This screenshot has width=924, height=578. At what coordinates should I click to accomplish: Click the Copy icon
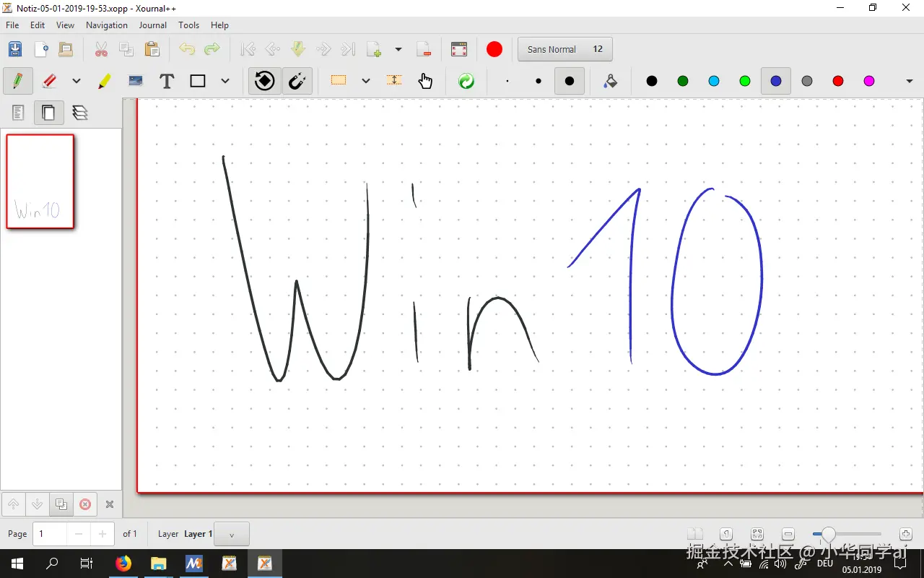click(126, 49)
